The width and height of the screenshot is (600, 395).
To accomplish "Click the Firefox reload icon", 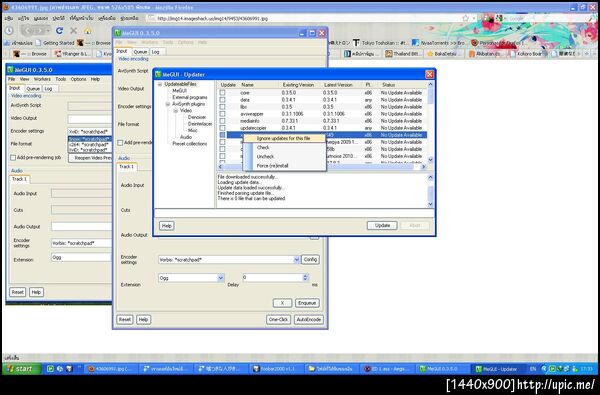I will point(59,31).
